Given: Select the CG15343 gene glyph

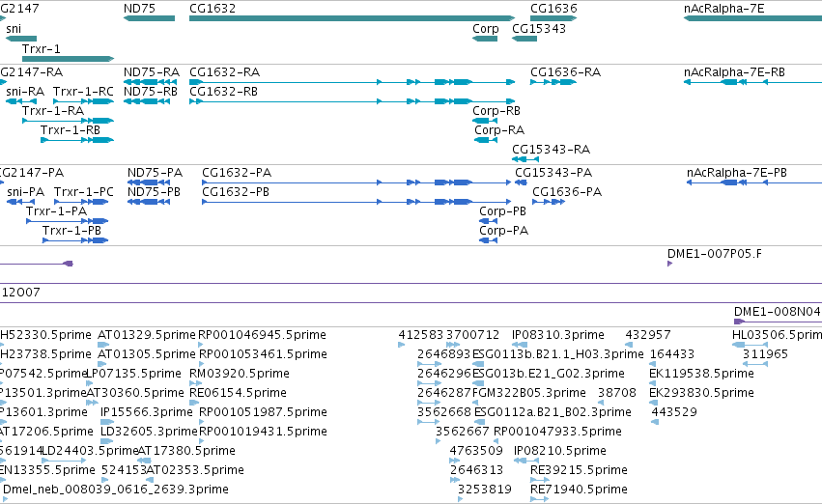Looking at the screenshot, I should (524, 39).
